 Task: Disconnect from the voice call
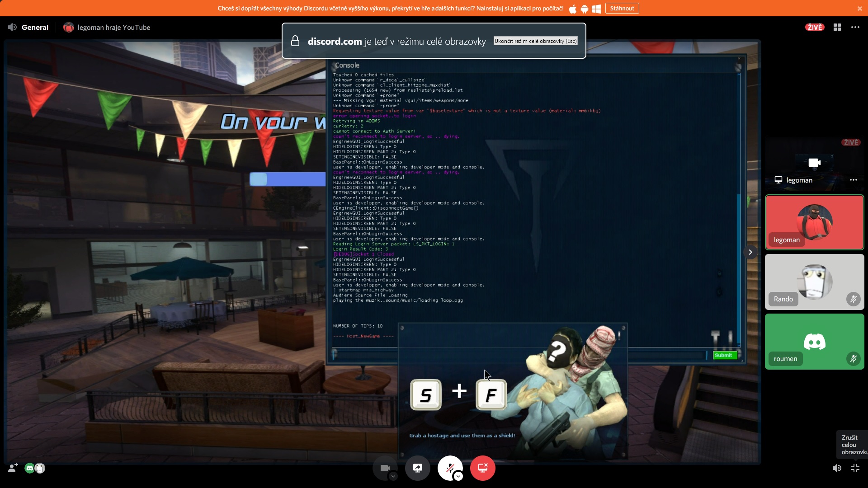482,468
